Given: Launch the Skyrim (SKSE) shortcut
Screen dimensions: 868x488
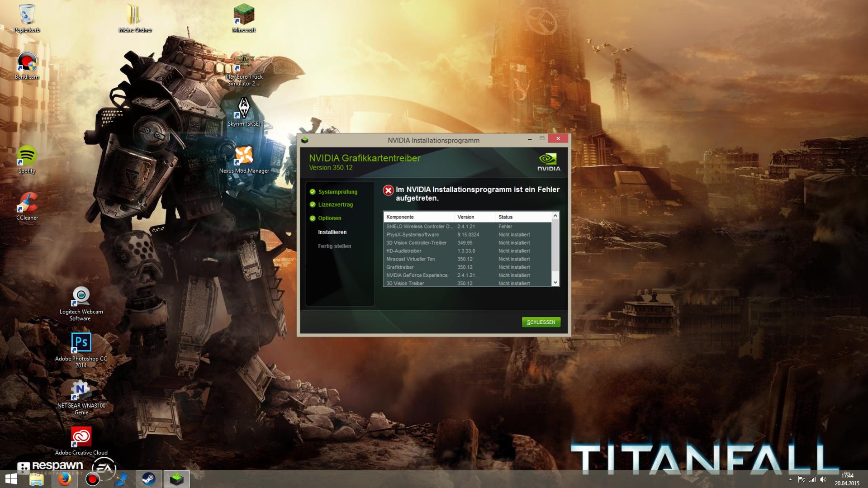Looking at the screenshot, I should pyautogui.click(x=244, y=112).
